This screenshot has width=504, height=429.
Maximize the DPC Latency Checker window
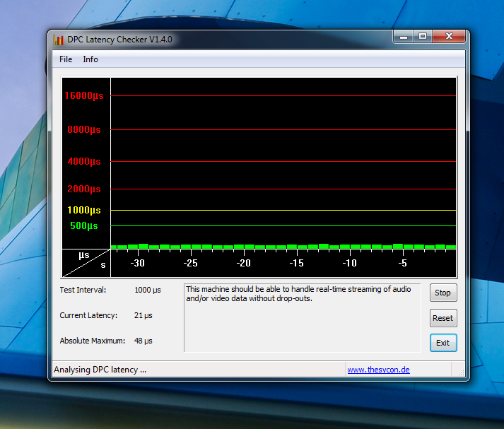423,37
